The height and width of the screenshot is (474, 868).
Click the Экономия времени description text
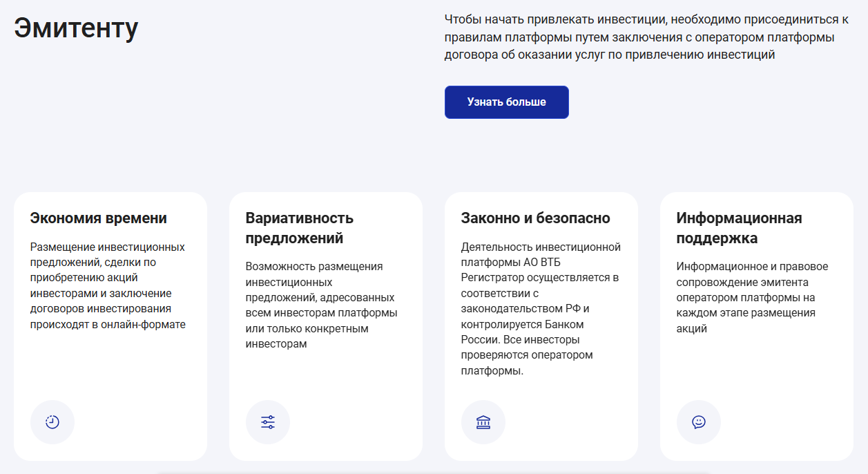pos(108,285)
